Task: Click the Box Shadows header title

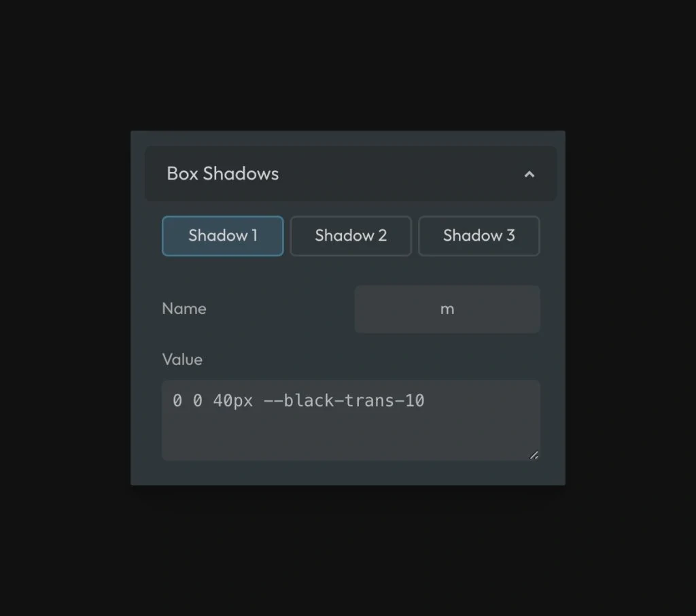Action: pos(222,174)
